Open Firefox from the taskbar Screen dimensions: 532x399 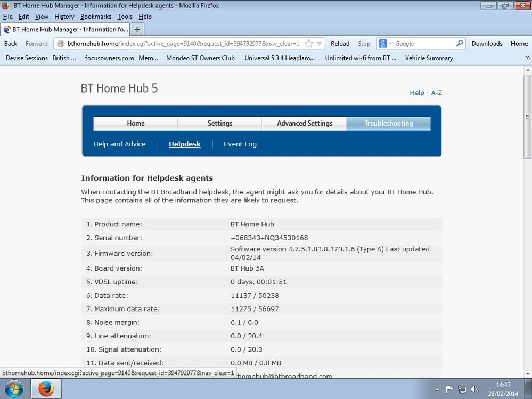click(x=46, y=389)
